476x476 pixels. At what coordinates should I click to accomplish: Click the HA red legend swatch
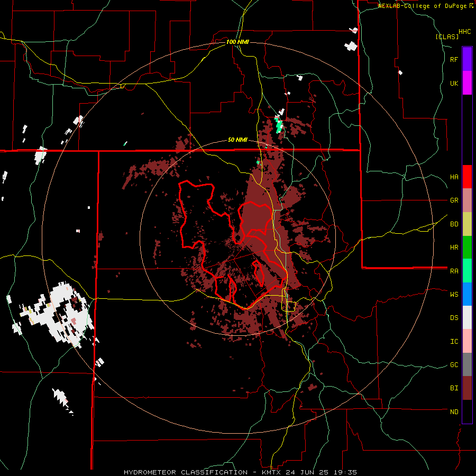pyautogui.click(x=467, y=177)
